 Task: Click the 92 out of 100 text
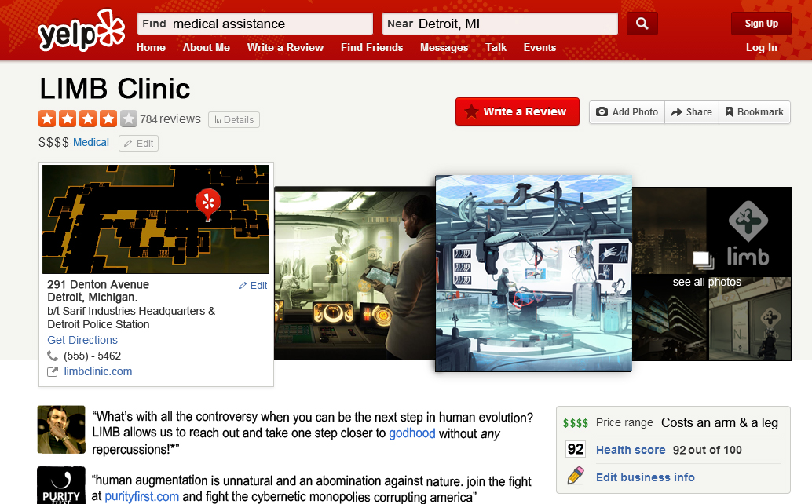[708, 450]
